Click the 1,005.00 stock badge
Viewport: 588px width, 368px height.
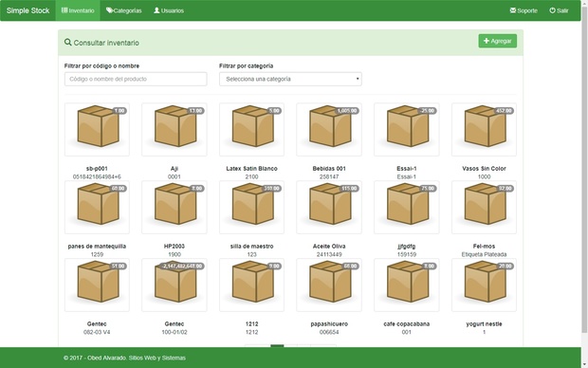pyautogui.click(x=347, y=111)
